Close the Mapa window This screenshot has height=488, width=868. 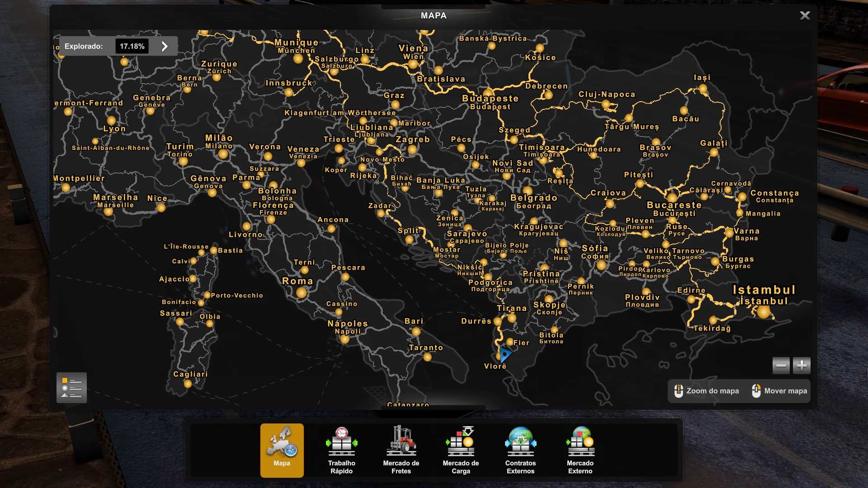coord(805,16)
